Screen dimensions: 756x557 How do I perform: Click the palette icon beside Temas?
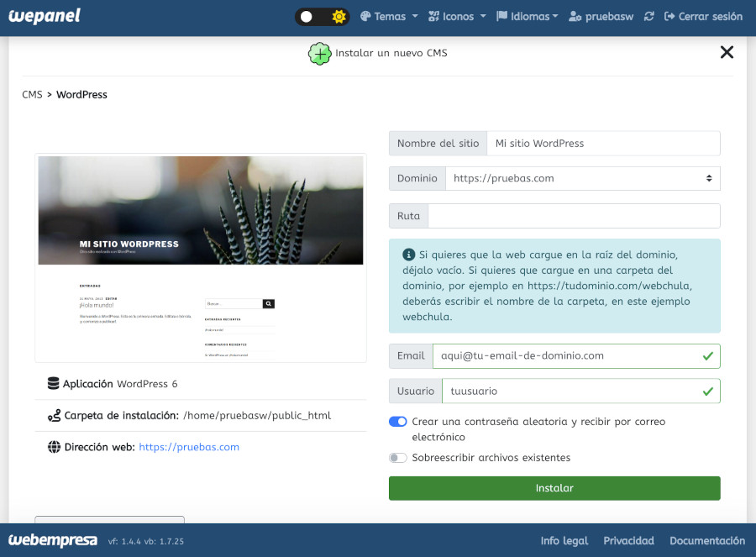tap(365, 17)
